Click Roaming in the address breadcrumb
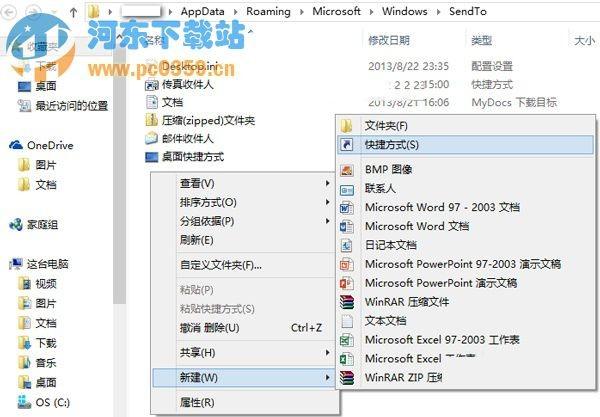Screen dimensions: 600x417 coord(268,11)
